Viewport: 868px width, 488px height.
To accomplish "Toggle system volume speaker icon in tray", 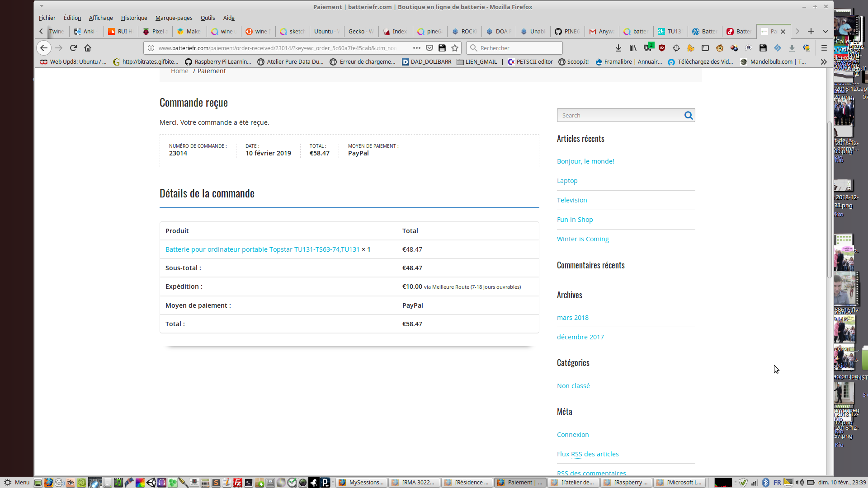I will 799,482.
